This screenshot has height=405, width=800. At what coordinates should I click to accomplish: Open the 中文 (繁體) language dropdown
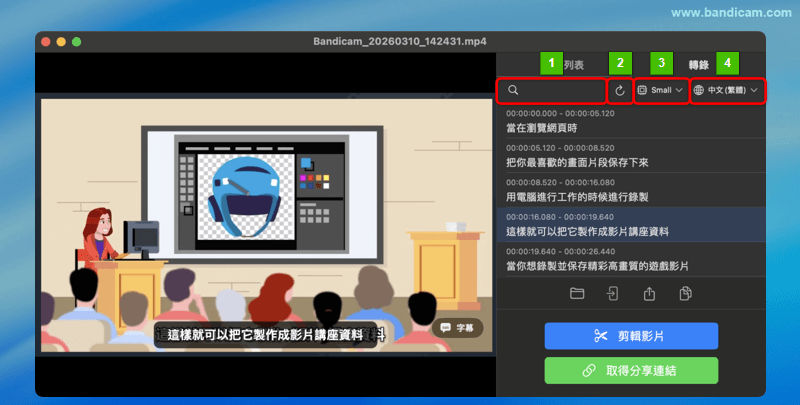[728, 90]
